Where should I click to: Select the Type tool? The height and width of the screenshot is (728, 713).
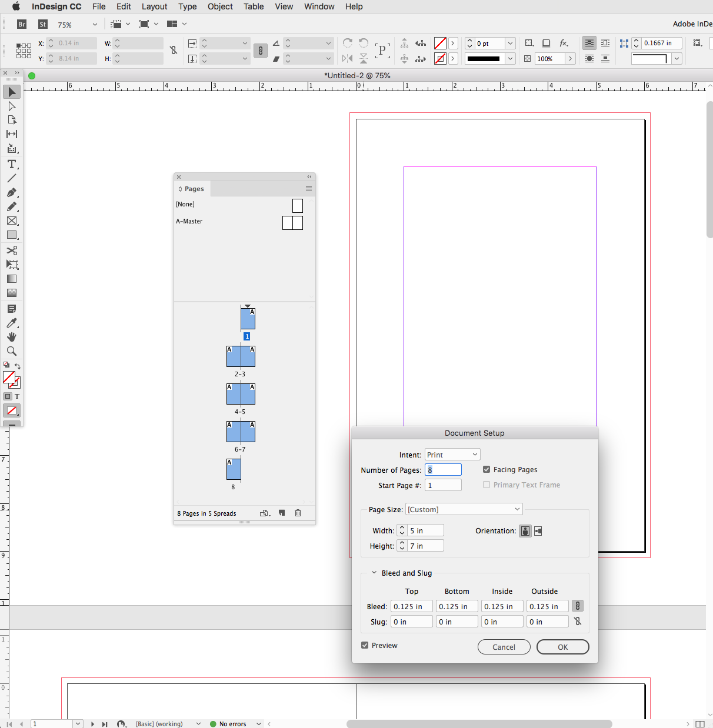[12, 164]
